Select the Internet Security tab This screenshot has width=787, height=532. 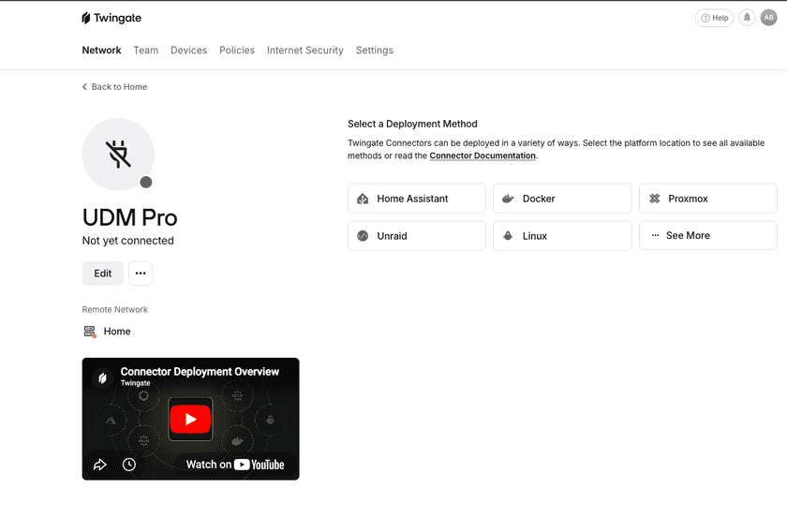(x=305, y=51)
